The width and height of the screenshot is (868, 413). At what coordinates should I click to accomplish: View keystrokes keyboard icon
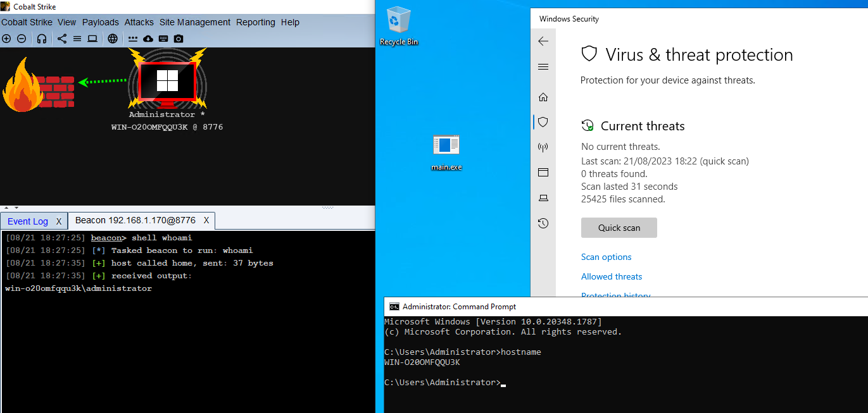point(163,39)
